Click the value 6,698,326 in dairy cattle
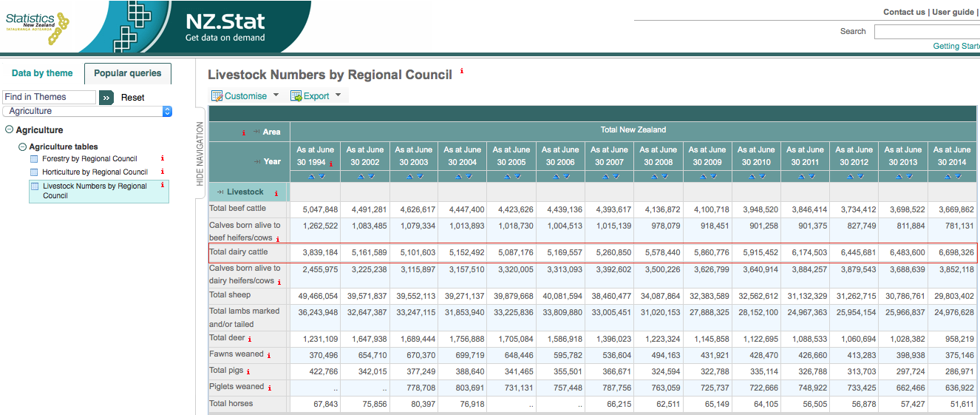Screen dimensions: 980x415 coord(956,252)
